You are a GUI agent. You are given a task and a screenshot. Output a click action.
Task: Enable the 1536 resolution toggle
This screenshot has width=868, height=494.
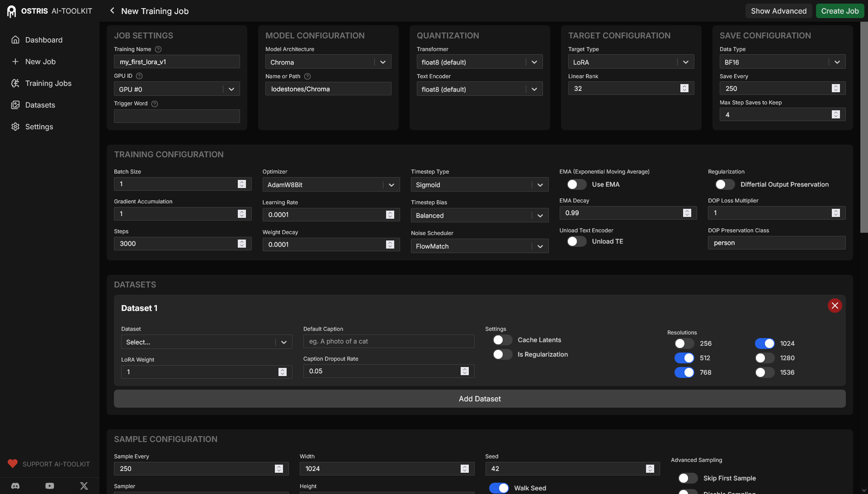[x=764, y=372]
